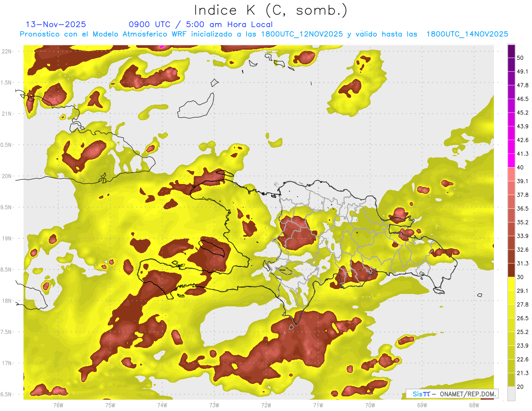This screenshot has height=411, width=532.
Task: Click the '69W' longitude label
Action: [422, 405]
